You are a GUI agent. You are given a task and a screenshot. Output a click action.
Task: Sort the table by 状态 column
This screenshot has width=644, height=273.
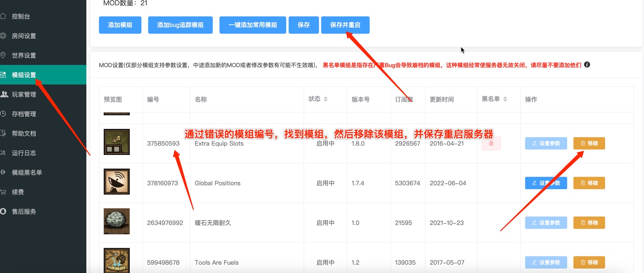tap(325, 99)
